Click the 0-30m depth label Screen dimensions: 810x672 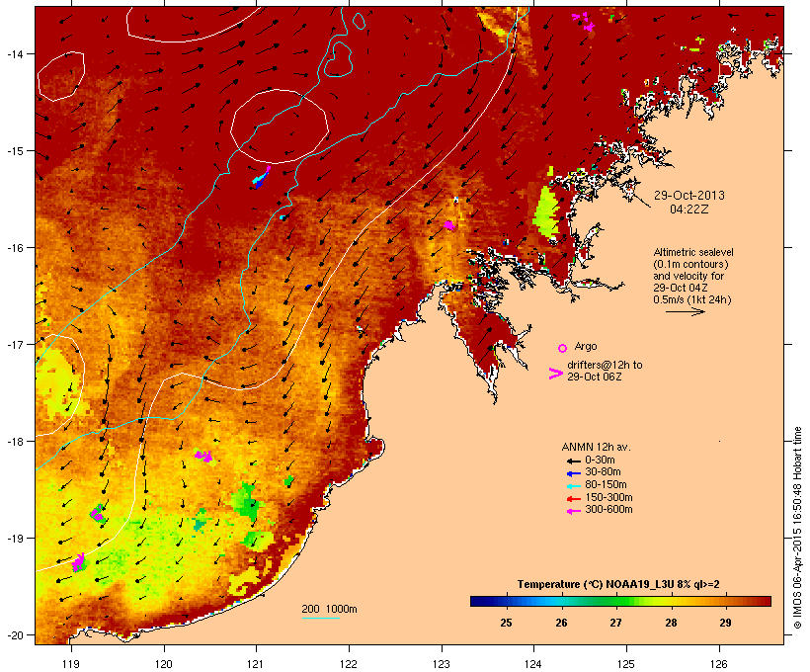(x=600, y=461)
